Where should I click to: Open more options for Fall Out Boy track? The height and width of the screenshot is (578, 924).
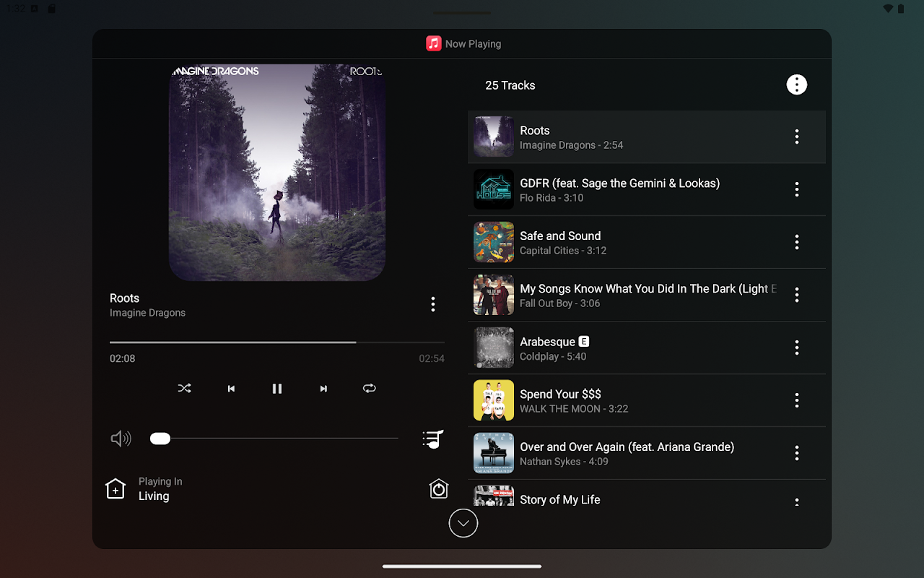(797, 295)
